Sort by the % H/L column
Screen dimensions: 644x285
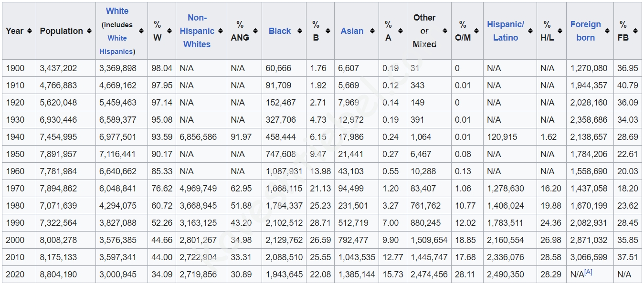560,31
